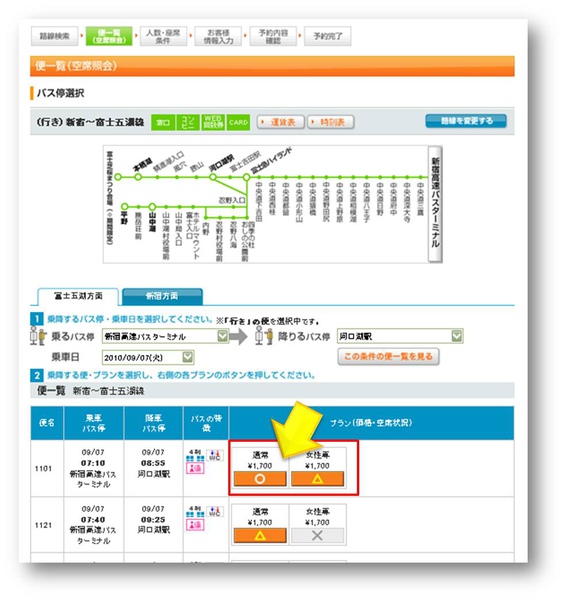Click the 09:25 arrival time
Image resolution: width=565 pixels, height=600 pixels.
point(153,520)
